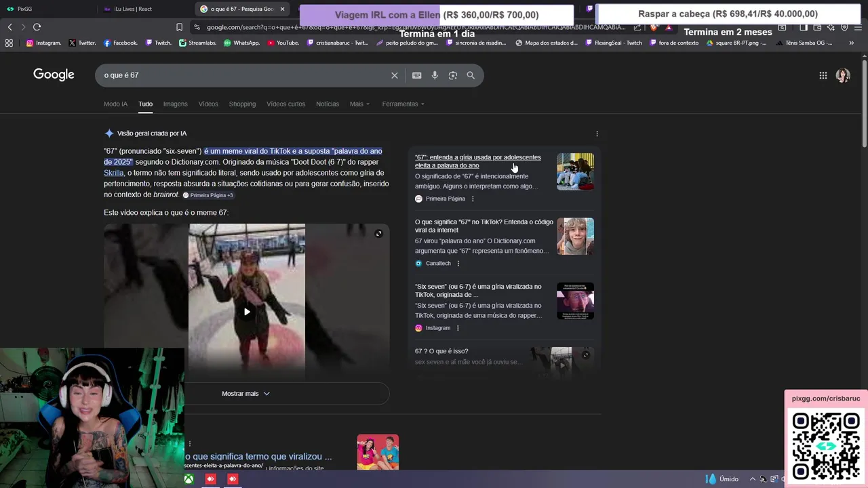Expand the AI overview with Mostrar mais
Screen dimensions: 868x488
(x=246, y=394)
